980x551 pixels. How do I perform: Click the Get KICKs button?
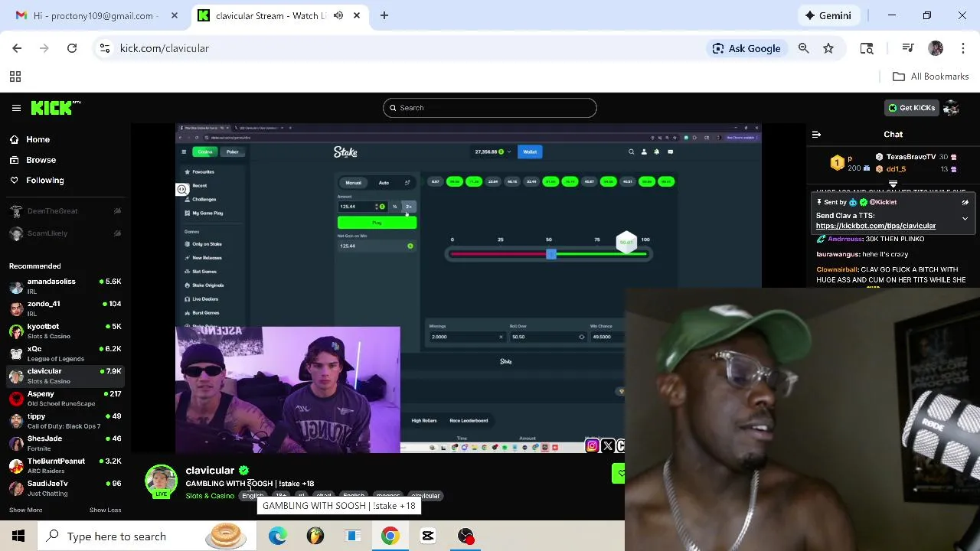(911, 108)
